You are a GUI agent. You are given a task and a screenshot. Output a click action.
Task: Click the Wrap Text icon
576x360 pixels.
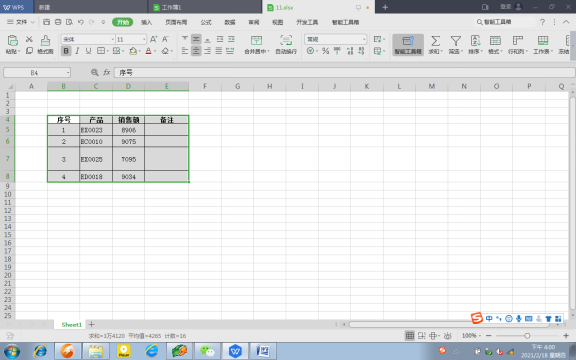(x=286, y=40)
